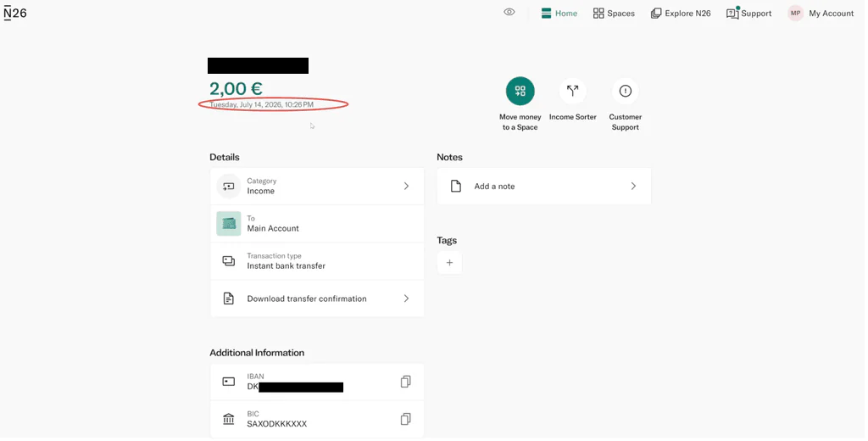Click the Home bars icon
The width and height of the screenshot is (868, 441).
coord(547,14)
